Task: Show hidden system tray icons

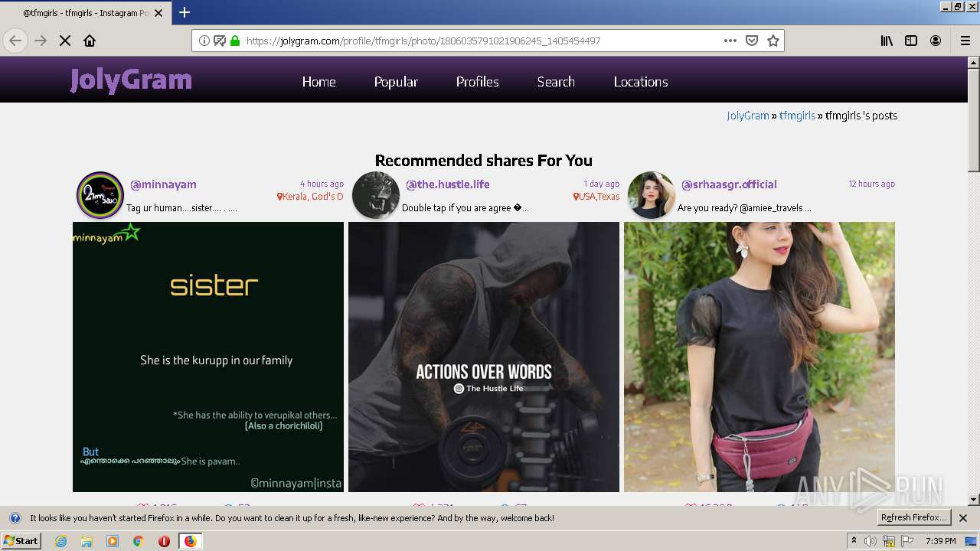Action: pos(854,541)
